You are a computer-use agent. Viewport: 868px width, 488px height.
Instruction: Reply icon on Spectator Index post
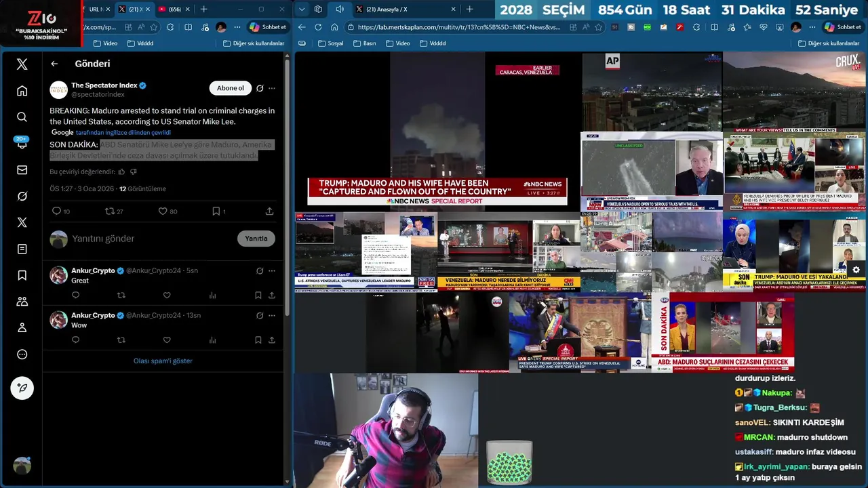tap(56, 211)
